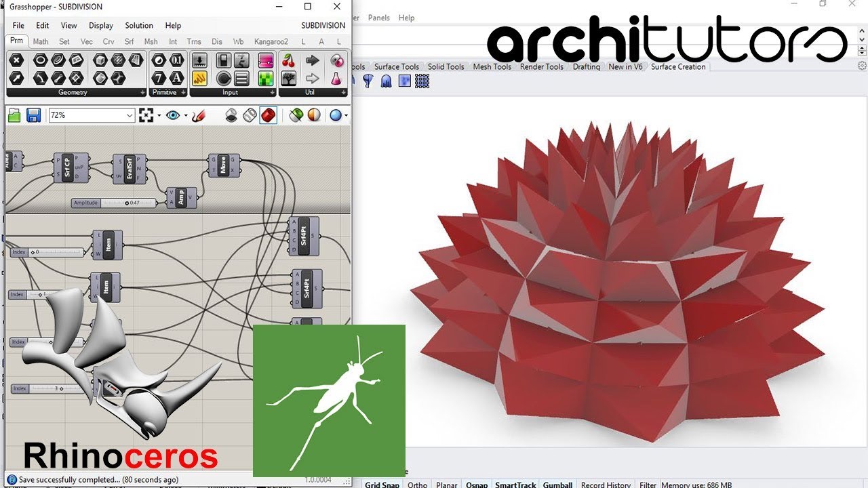Pick the Integer primitive icon showing 7
Screen dimensions: 868x488
159,79
